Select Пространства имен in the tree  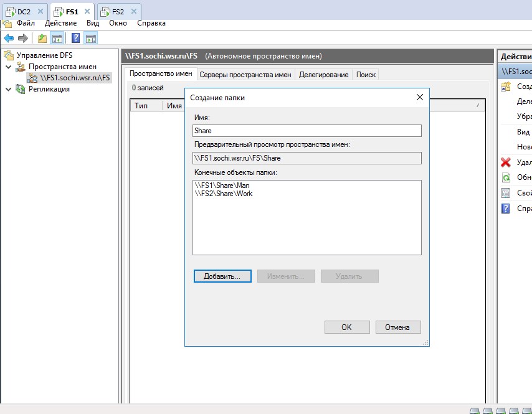[62, 67]
